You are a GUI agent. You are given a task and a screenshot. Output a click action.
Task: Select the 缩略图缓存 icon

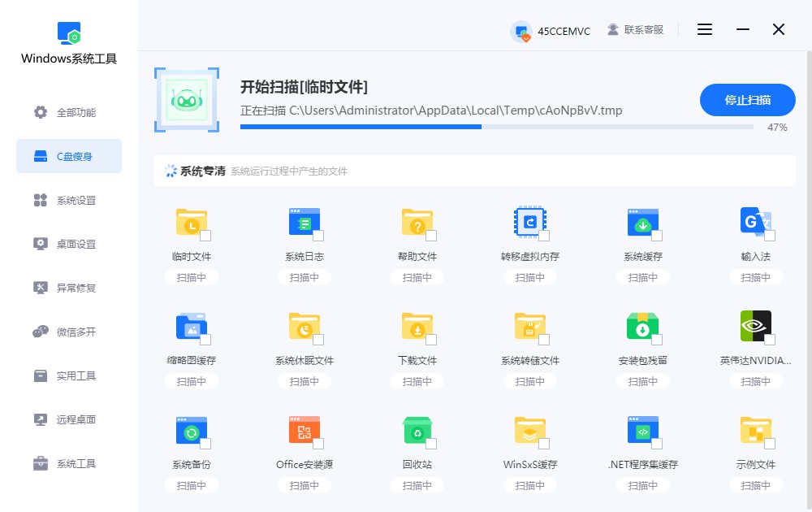coord(192,328)
